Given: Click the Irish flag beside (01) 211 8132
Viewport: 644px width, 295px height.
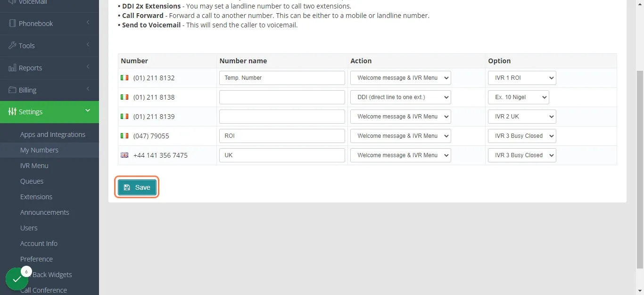Looking at the screenshot, I should tap(124, 78).
